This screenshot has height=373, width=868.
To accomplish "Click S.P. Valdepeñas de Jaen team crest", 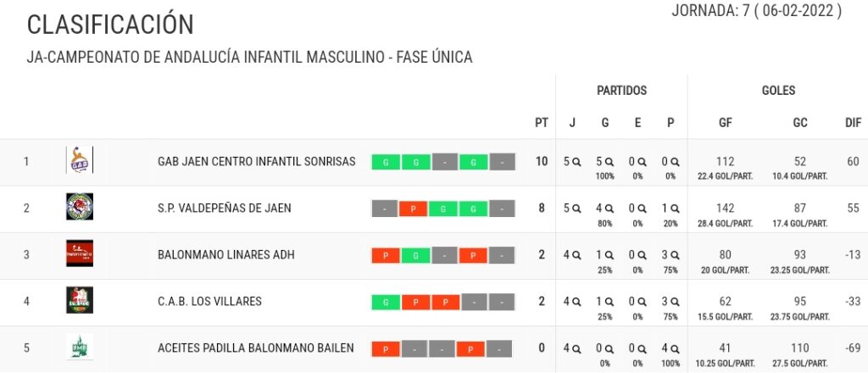I will click(x=79, y=207).
